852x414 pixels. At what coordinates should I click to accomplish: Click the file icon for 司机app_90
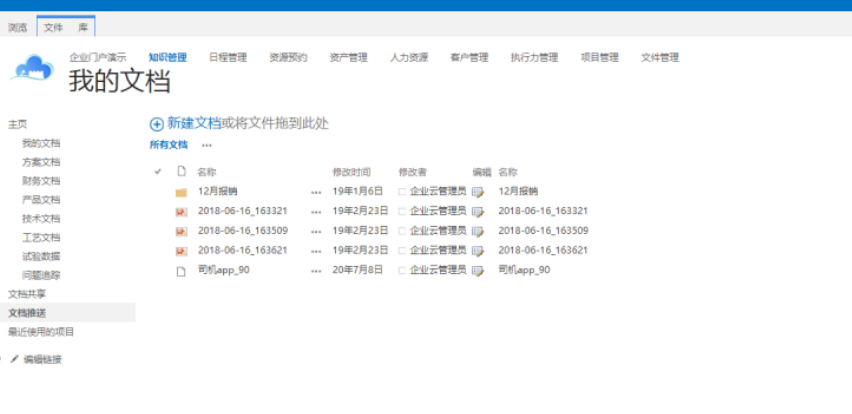[181, 270]
